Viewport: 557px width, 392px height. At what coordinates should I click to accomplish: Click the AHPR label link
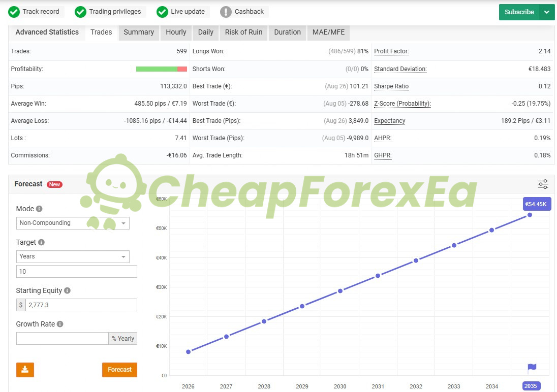click(383, 138)
